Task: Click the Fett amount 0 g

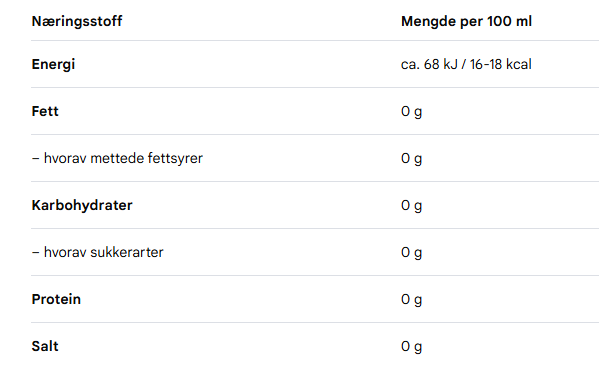Action: [411, 112]
